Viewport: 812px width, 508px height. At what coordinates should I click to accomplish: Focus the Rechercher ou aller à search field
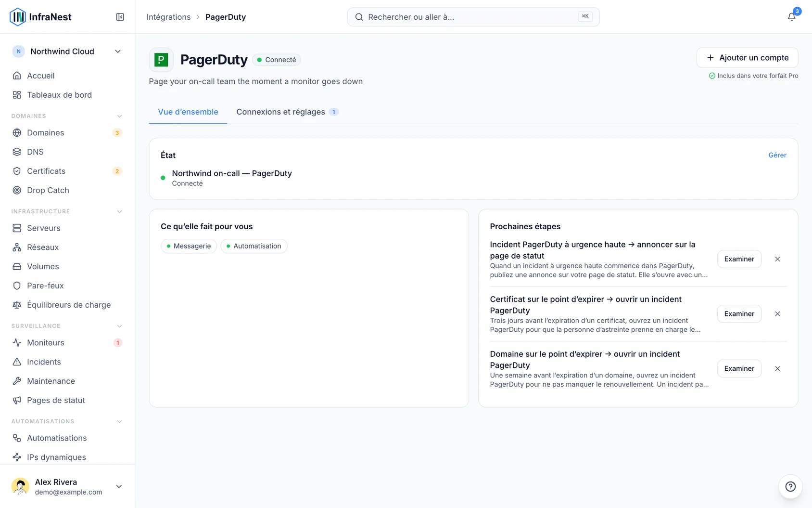[473, 17]
